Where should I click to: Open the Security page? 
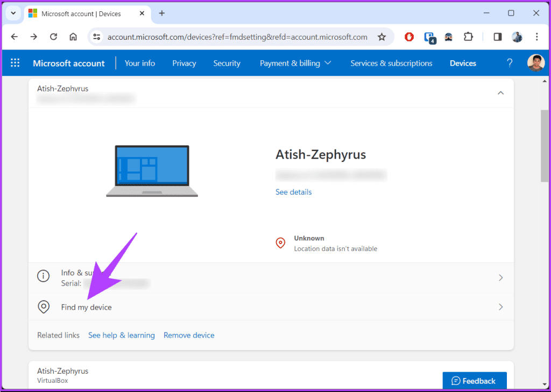(227, 63)
